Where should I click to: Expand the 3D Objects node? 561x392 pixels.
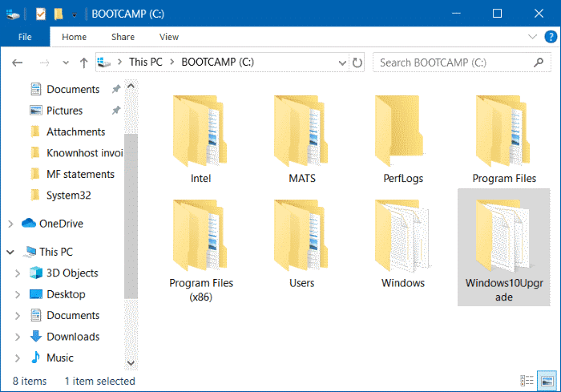pyautogui.click(x=18, y=273)
